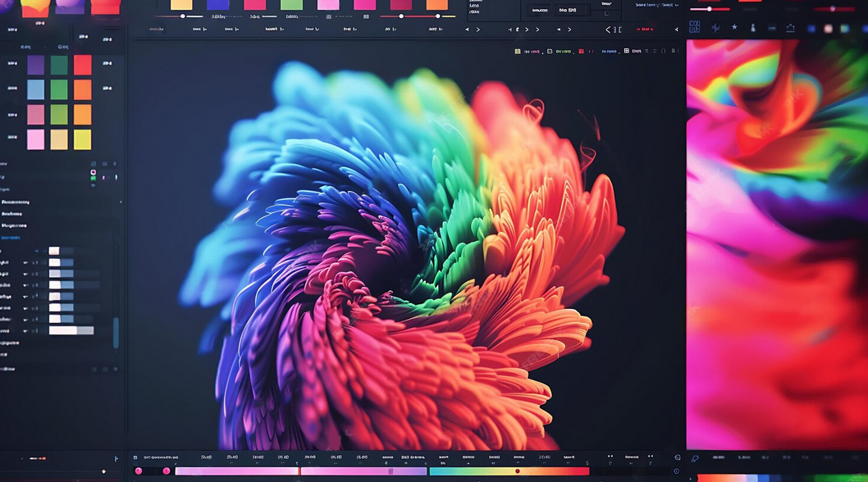The width and height of the screenshot is (868, 482).
Task: Click the star favorites icon in right toolbar
Action: [x=734, y=28]
